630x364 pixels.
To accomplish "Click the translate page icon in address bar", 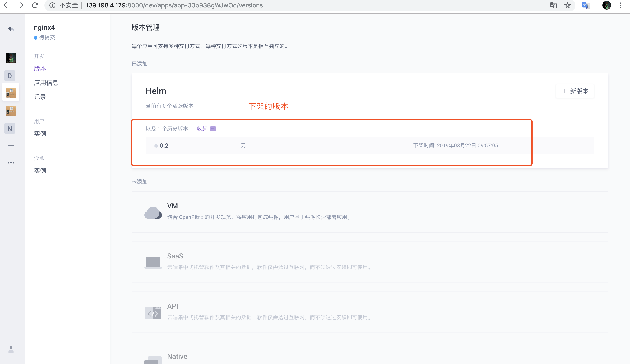I will coord(553,5).
